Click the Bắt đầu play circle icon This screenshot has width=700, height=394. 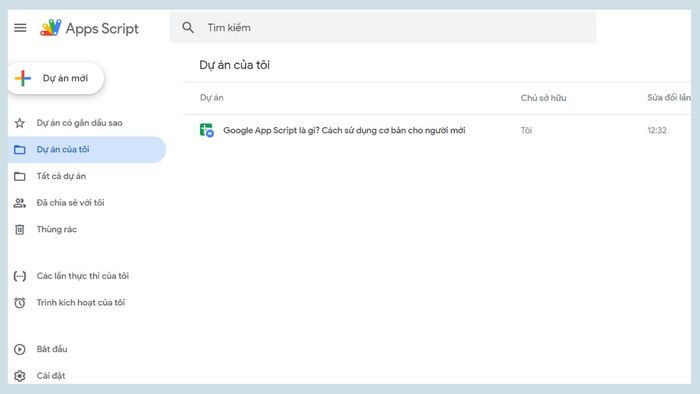(x=20, y=349)
